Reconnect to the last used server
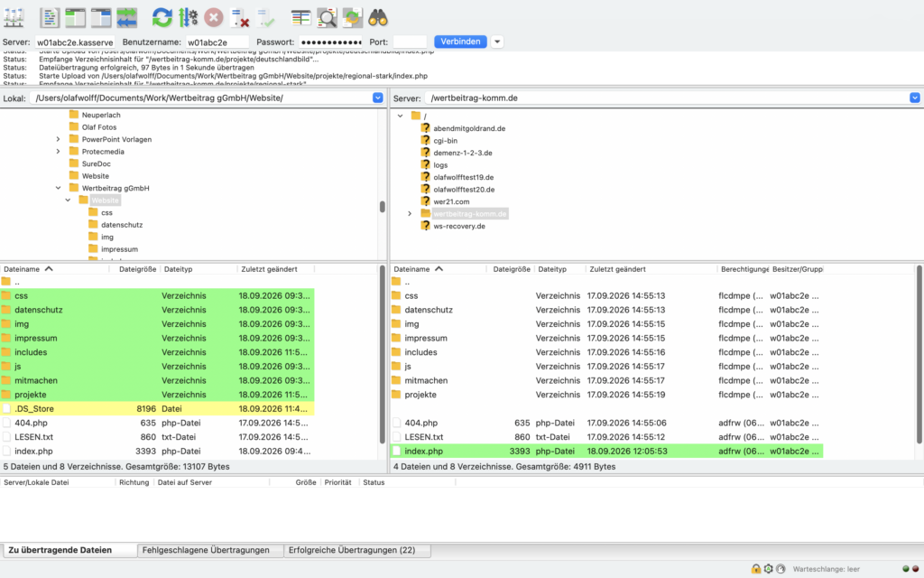This screenshot has height=578, width=924. 265,18
